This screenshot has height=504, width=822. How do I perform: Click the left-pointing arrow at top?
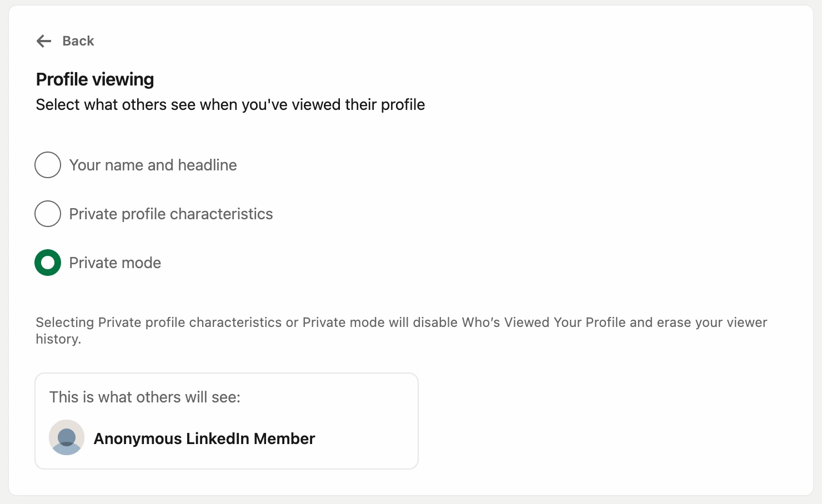click(43, 41)
